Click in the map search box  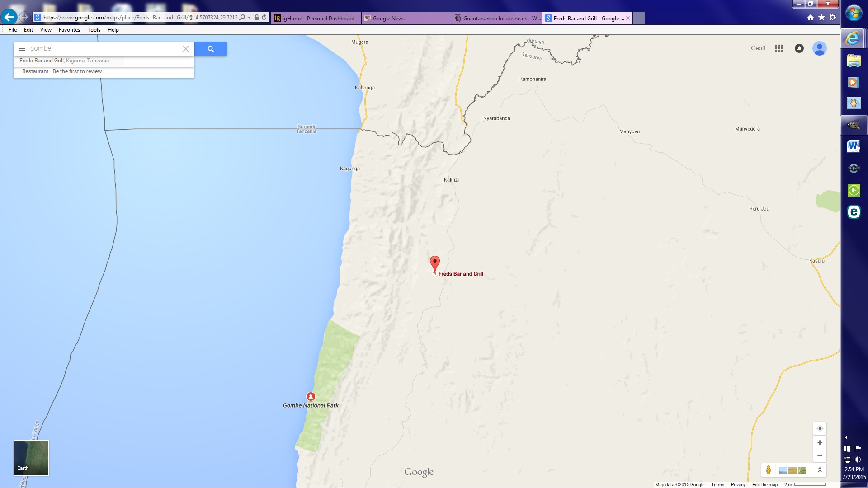tap(105, 49)
